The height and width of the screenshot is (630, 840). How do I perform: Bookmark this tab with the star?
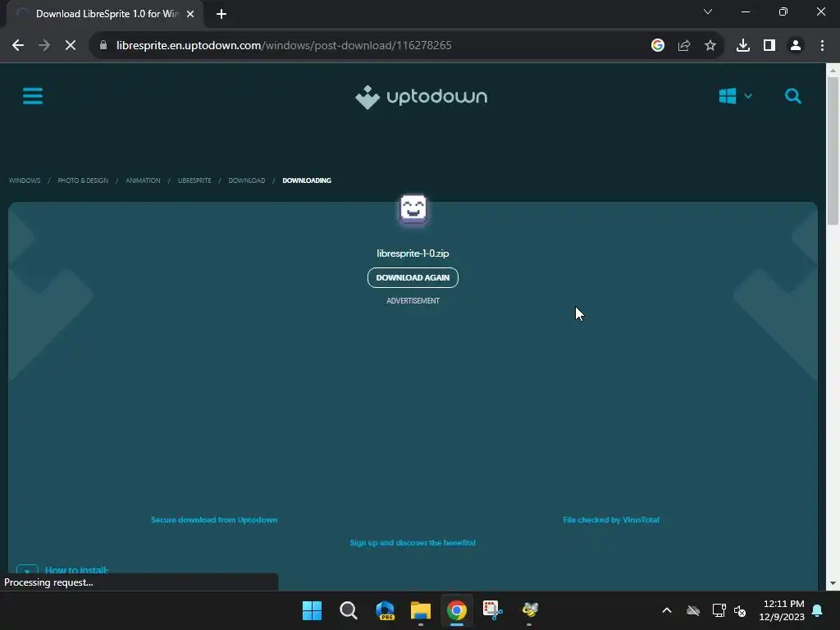[x=710, y=46]
